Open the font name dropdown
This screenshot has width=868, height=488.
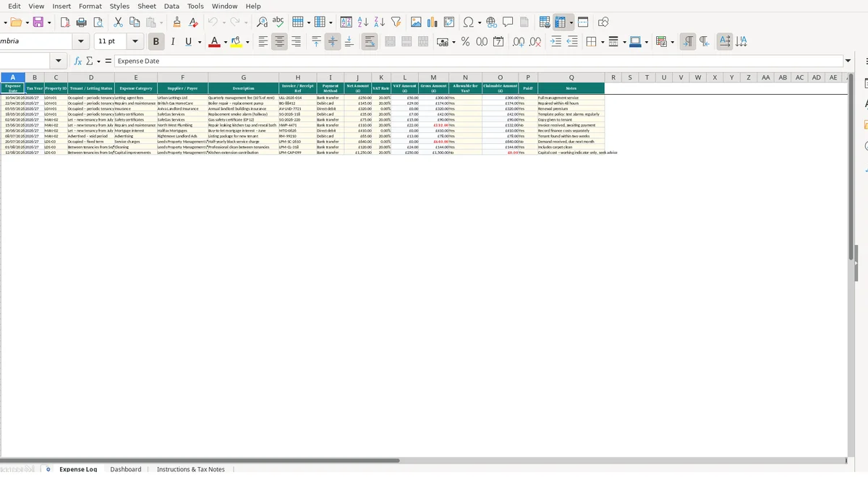pos(81,42)
